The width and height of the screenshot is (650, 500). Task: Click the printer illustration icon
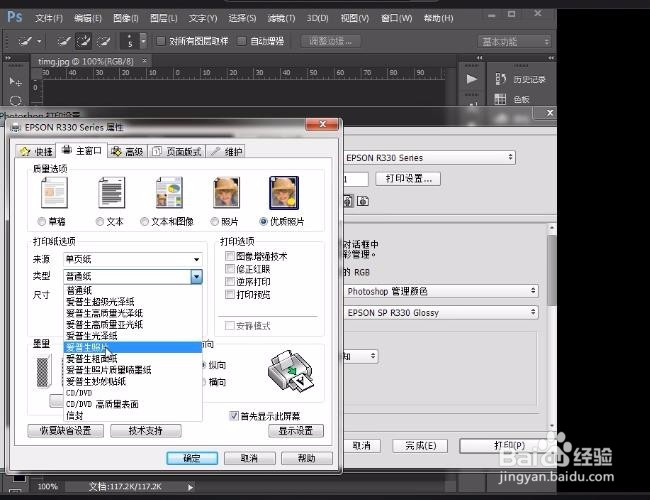pos(291,371)
